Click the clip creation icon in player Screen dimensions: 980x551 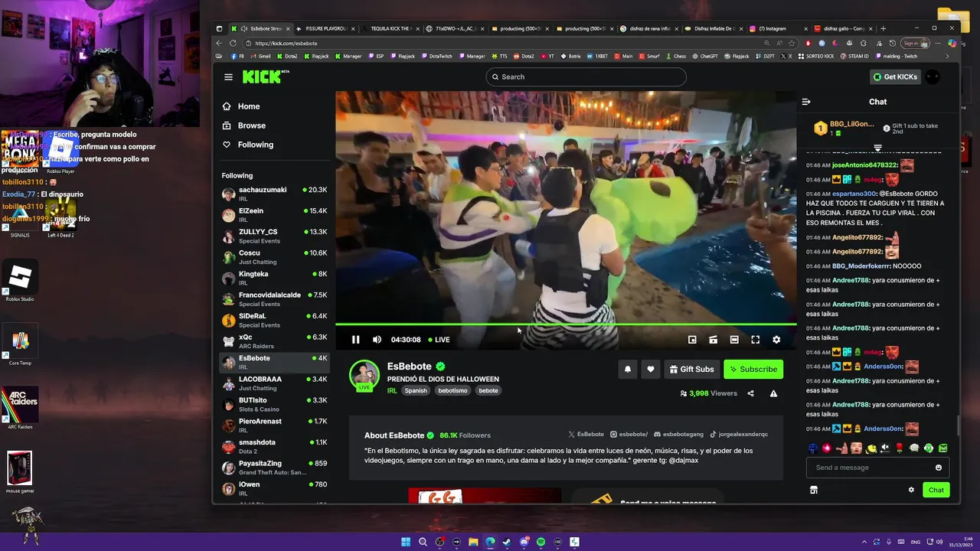point(713,340)
